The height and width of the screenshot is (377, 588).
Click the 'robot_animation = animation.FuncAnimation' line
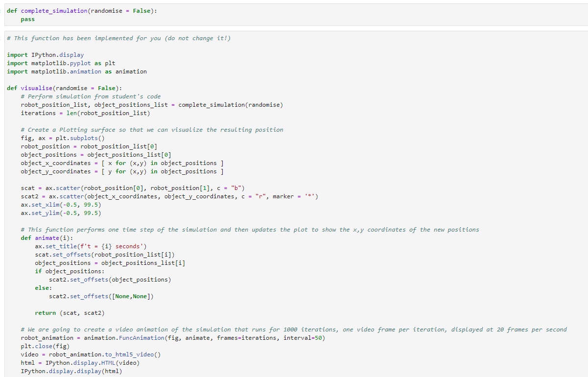tap(173, 338)
